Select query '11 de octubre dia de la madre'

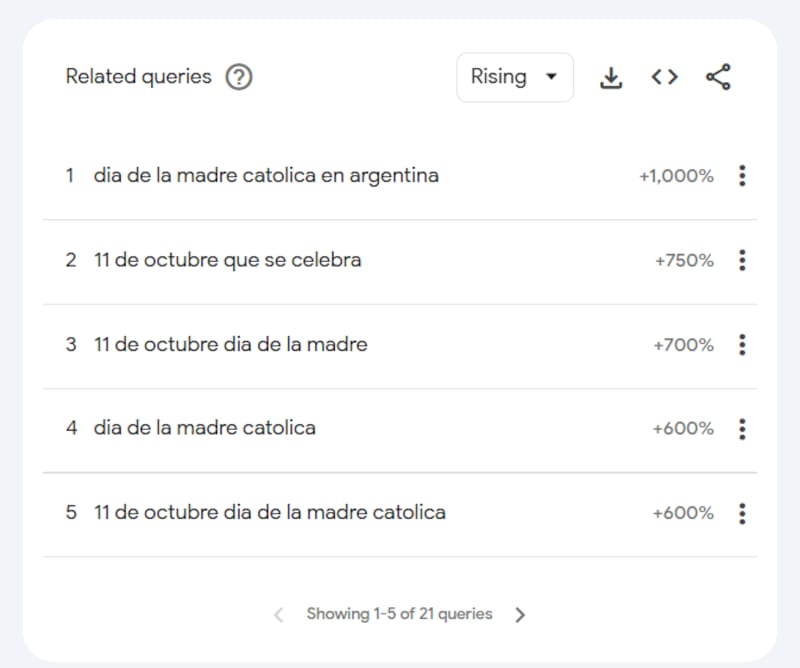pyautogui.click(x=230, y=345)
